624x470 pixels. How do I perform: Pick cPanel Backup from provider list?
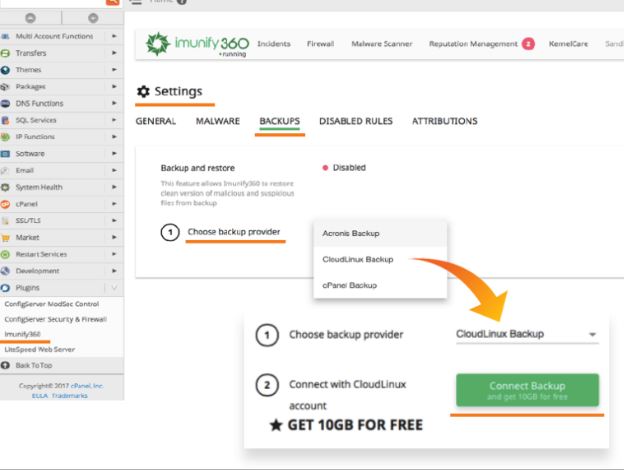pyautogui.click(x=349, y=285)
